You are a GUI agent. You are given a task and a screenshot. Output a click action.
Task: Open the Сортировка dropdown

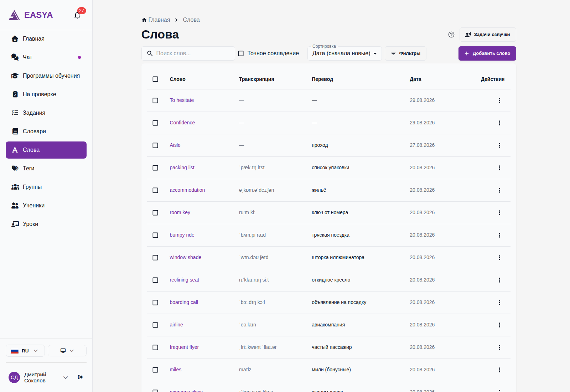[344, 53]
